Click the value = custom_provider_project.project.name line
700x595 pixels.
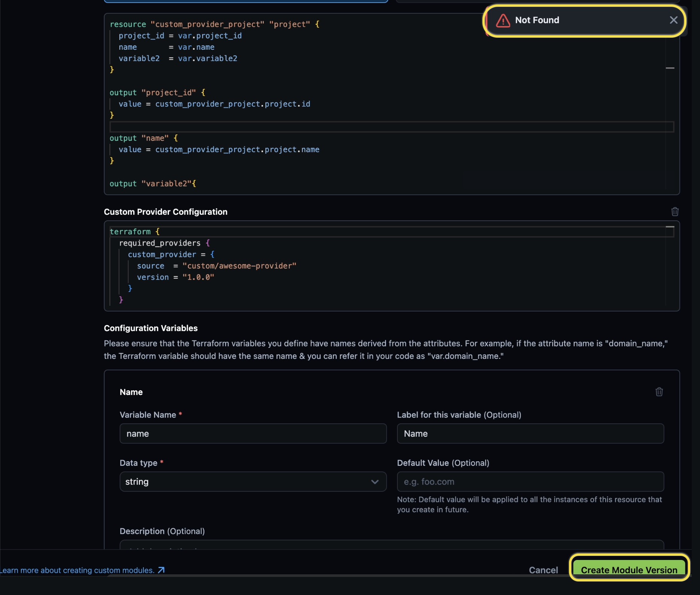point(219,150)
